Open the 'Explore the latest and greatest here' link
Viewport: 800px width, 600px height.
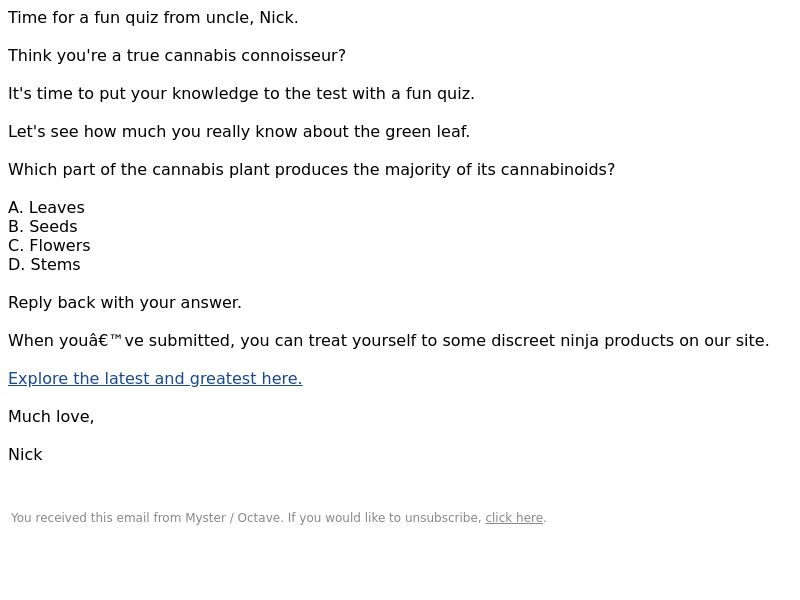point(155,379)
